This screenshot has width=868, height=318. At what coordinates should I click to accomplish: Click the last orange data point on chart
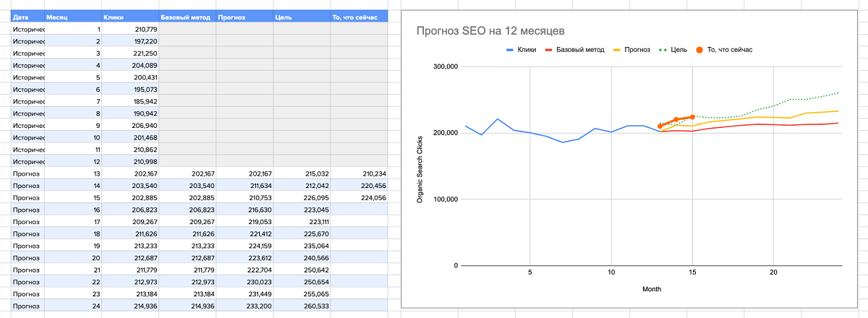click(x=692, y=116)
